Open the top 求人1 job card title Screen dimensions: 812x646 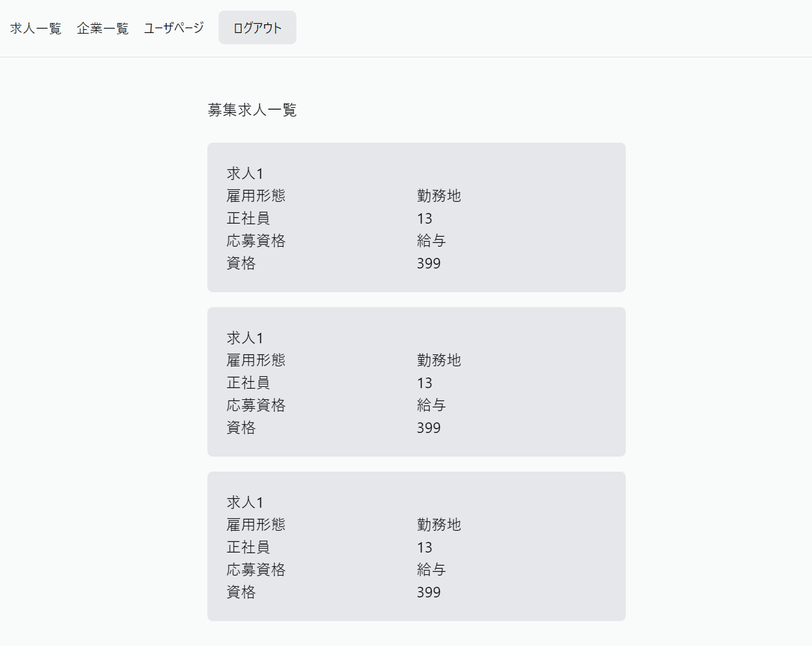(245, 173)
